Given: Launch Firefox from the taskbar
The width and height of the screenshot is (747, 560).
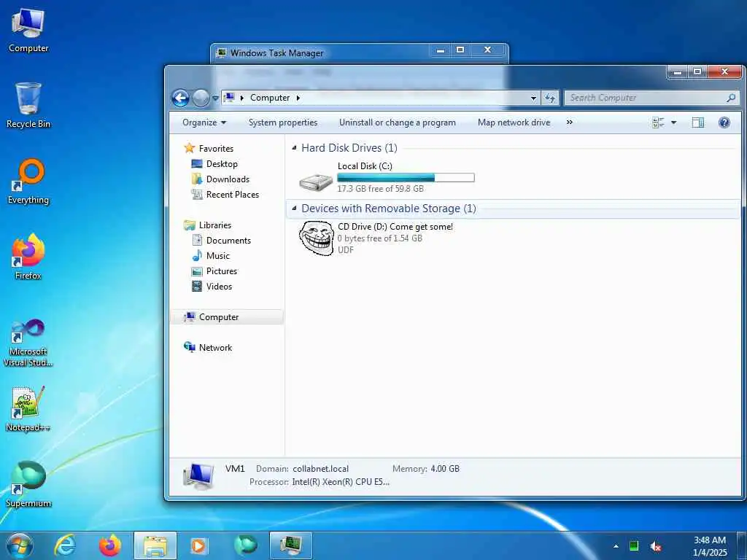Looking at the screenshot, I should (x=109, y=545).
